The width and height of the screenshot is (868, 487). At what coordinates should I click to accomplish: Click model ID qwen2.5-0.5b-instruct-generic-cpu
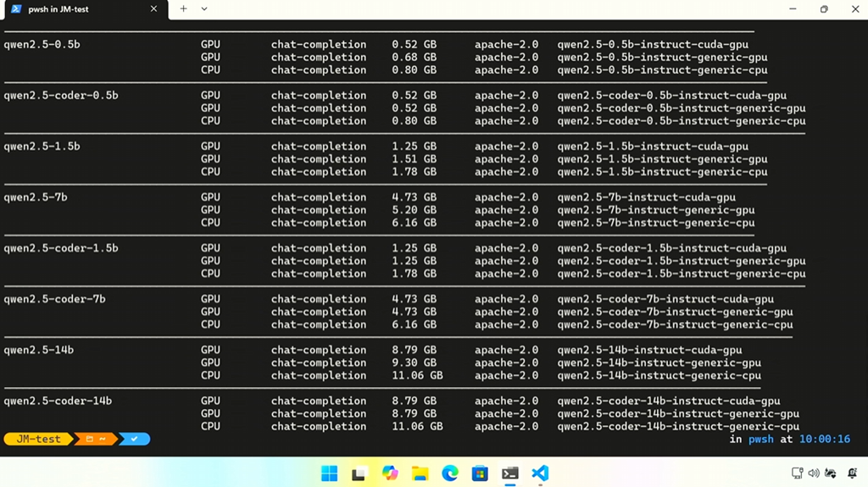point(662,69)
